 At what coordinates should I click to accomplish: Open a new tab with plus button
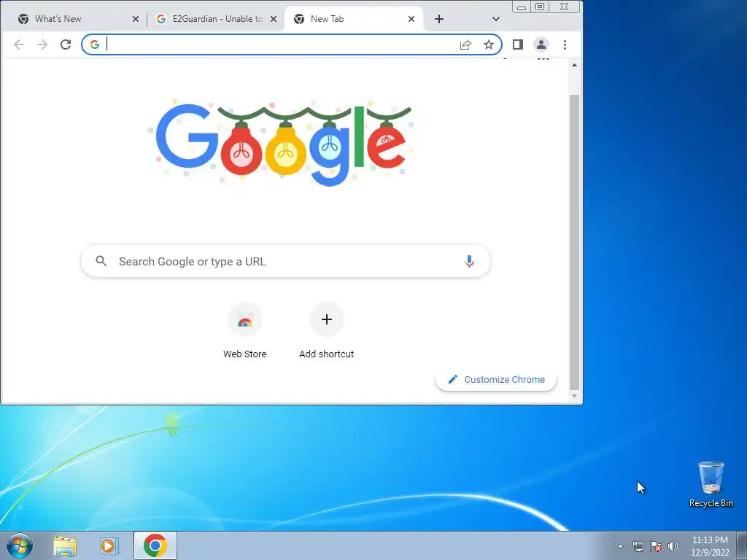click(x=439, y=19)
